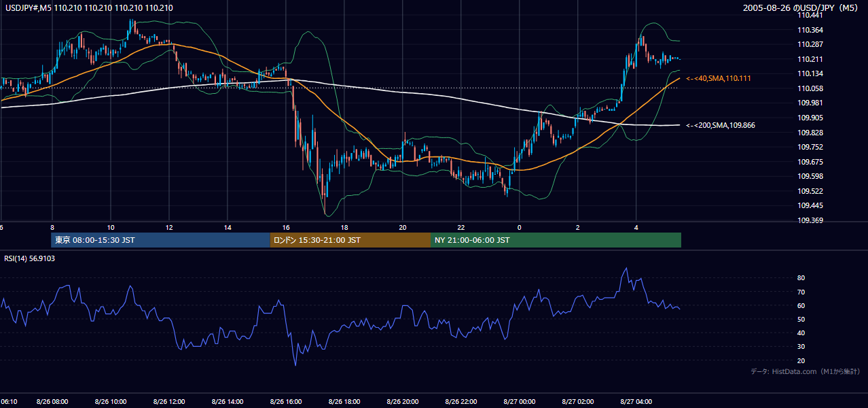This screenshot has height=408, width=868.
Task: Click the 110.441 price axis label
Action: (810, 16)
